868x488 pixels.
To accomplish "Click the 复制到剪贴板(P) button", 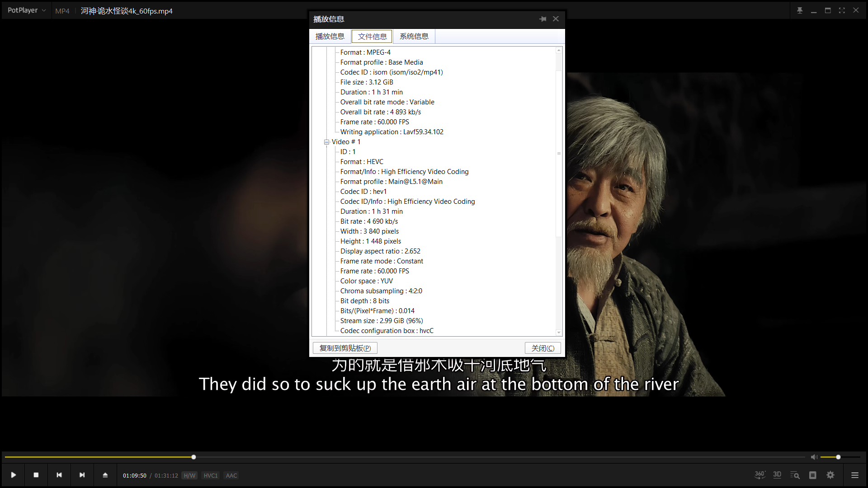I will [x=345, y=348].
